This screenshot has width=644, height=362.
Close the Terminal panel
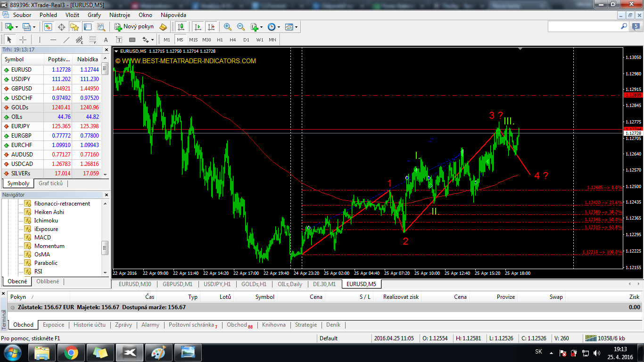[x=4, y=295]
